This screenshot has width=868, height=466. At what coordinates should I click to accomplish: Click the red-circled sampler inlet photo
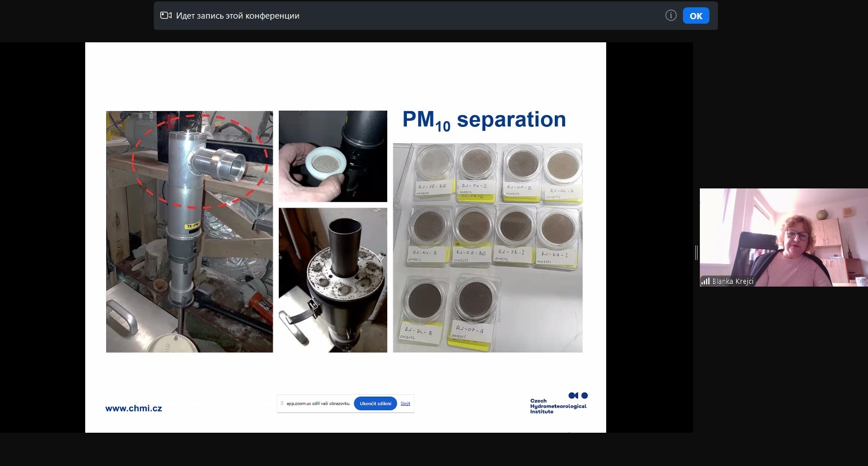point(189,231)
